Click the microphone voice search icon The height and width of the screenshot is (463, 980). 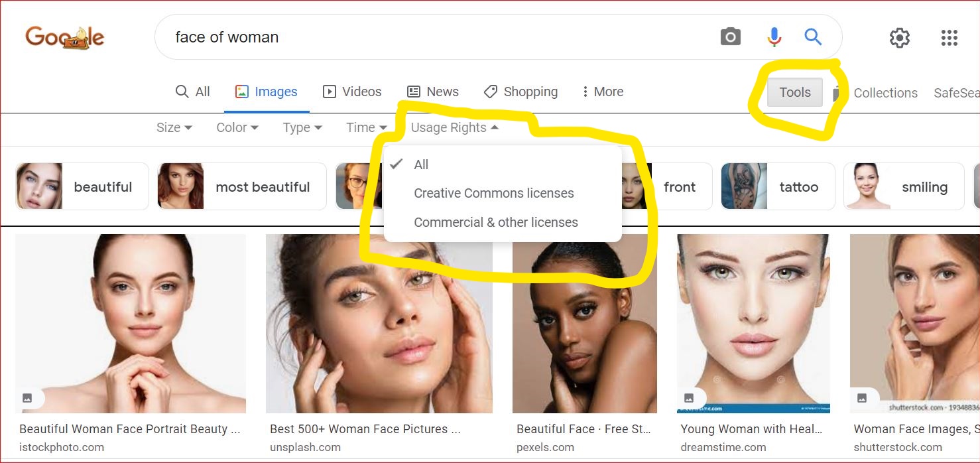[x=774, y=37]
